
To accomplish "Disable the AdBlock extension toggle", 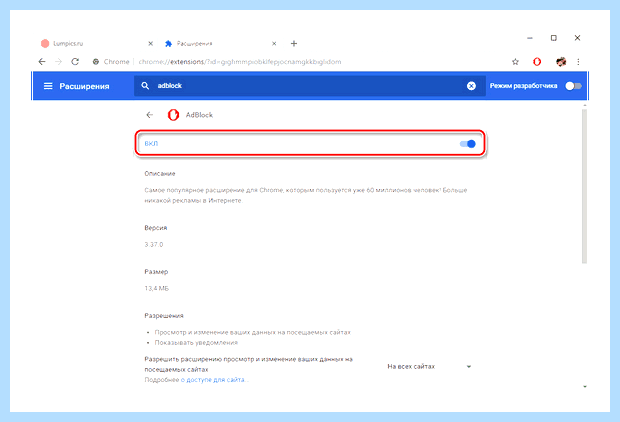I will [x=467, y=144].
